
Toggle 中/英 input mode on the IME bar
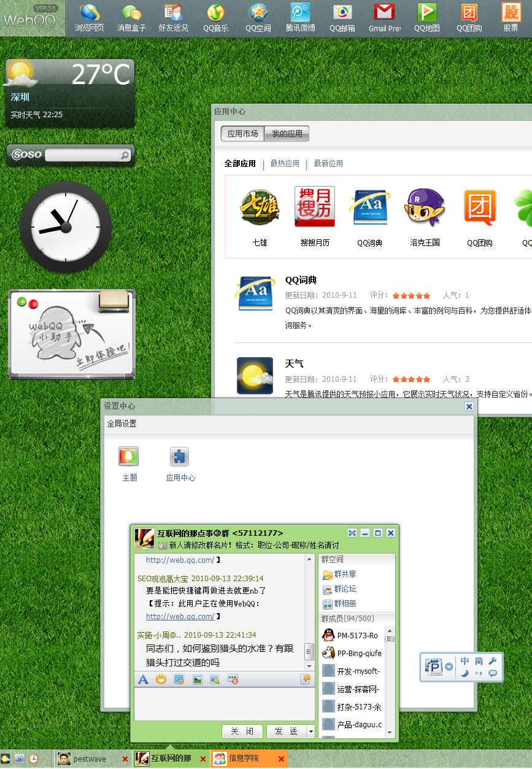(465, 661)
